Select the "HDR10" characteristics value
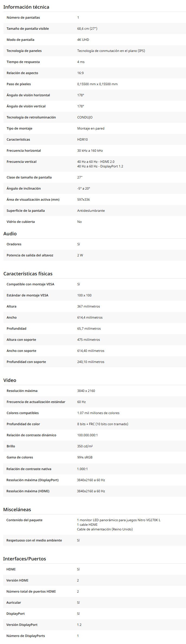Viewport: 186px width, 644px height. point(82,140)
